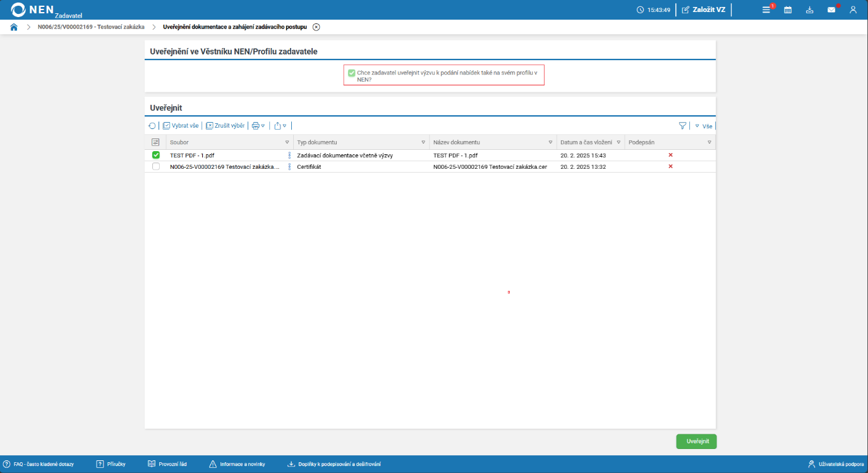Click the refresh icon in table toolbar
This screenshot has height=473, width=868.
tap(152, 126)
